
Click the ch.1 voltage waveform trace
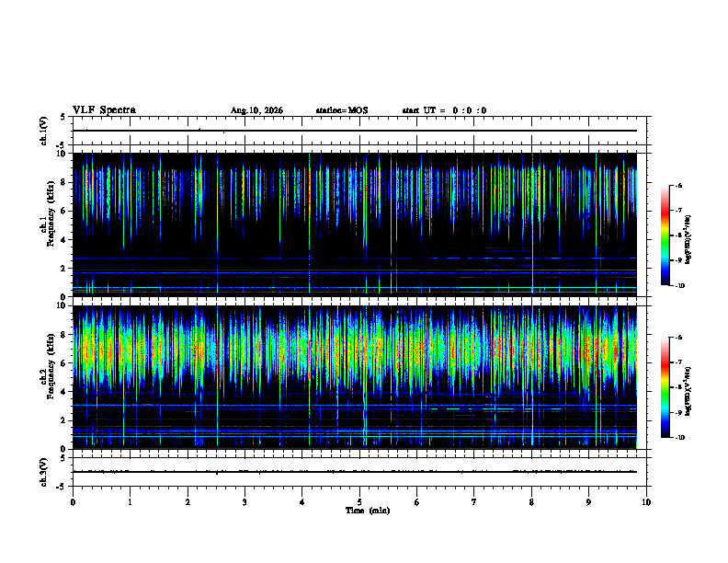[x=355, y=131]
